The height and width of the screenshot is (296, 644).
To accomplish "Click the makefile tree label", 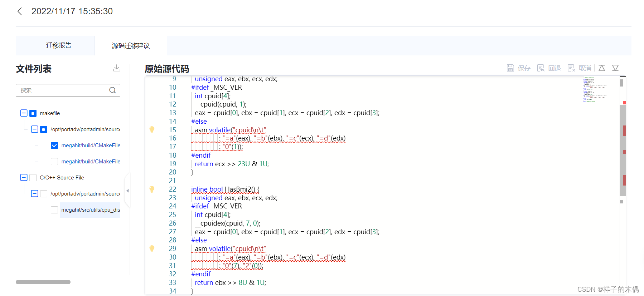I will coord(50,113).
